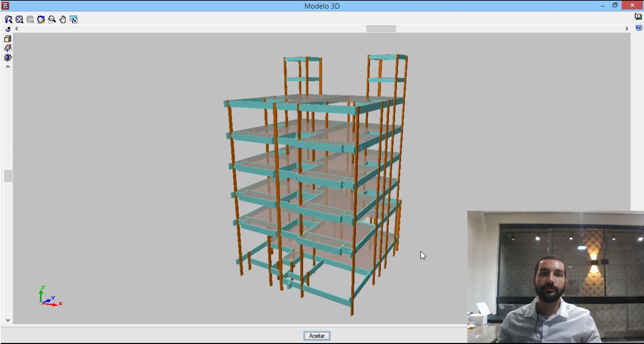Click the previous zoom magnifier icon
This screenshot has height=344, width=644.
coord(8,19)
